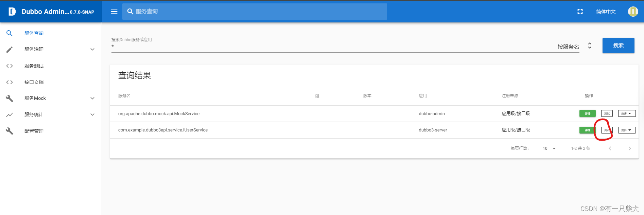The image size is (644, 215).
Task: Click the Dubbo Admin logo icon
Action: [x=12, y=12]
